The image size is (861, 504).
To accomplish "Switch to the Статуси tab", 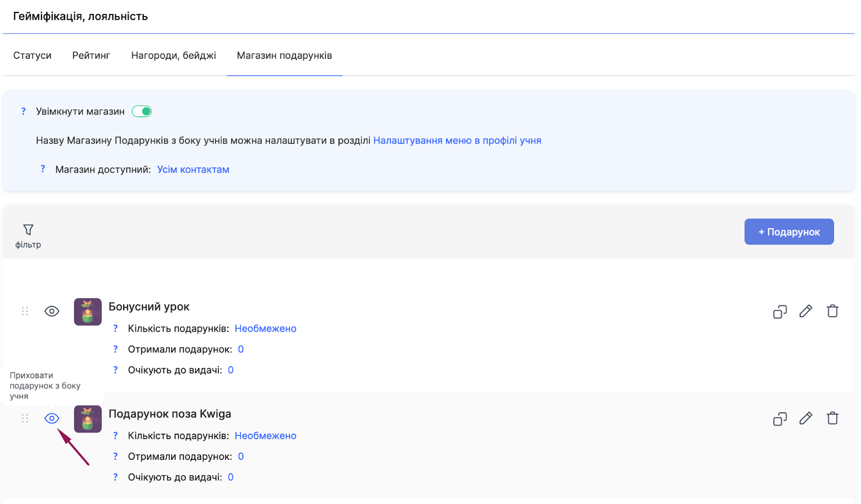I will coord(32,55).
